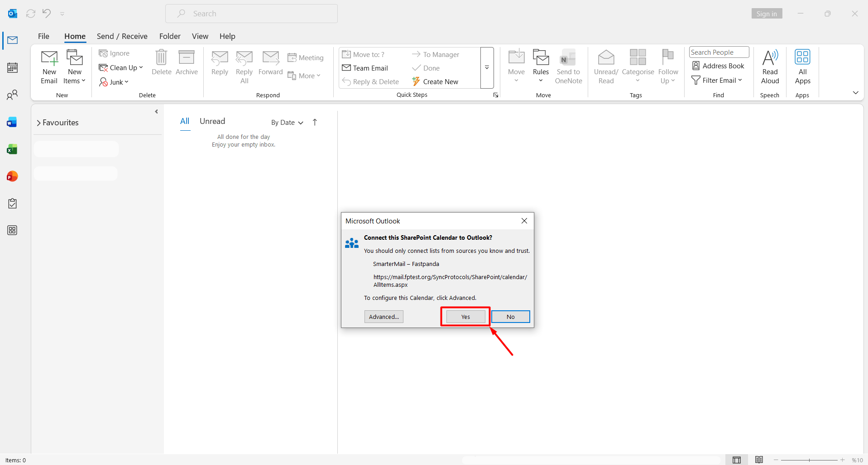Click No in the SharePoint dialog
This screenshot has height=465, width=868.
[x=510, y=317]
